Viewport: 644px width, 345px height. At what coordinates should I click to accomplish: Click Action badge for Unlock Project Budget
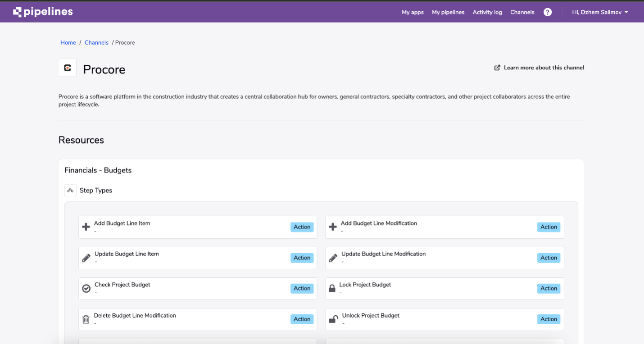pos(549,319)
